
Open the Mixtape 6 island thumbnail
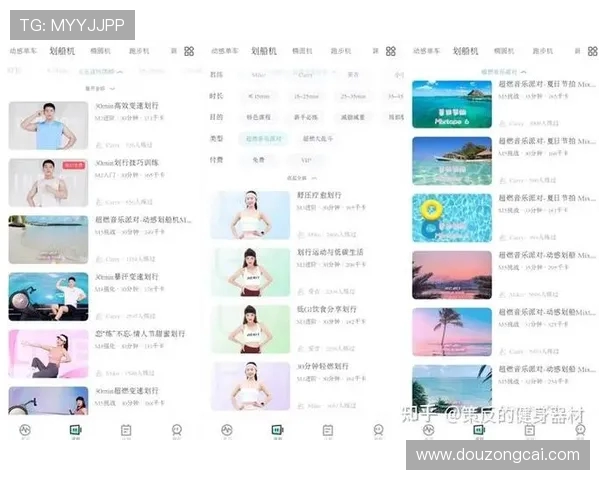point(452,104)
